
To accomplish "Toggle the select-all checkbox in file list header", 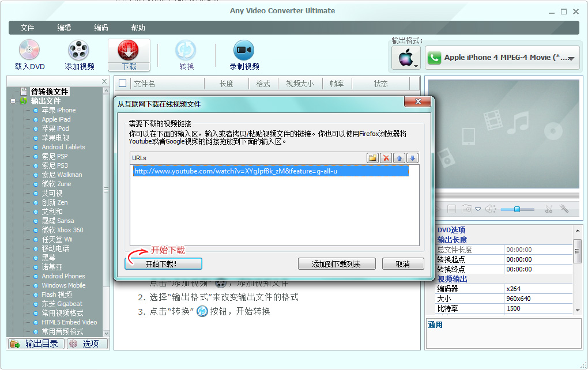I will pos(122,83).
